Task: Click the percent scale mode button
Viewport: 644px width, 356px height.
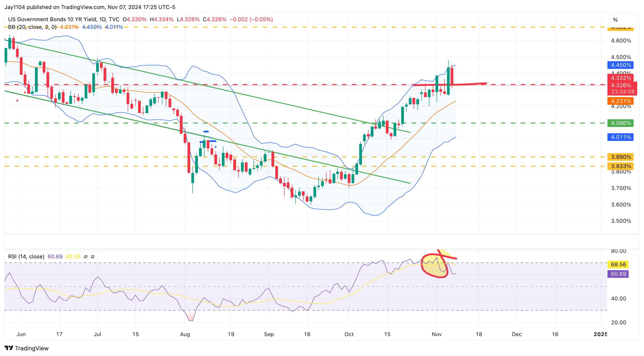Action: (623, 20)
